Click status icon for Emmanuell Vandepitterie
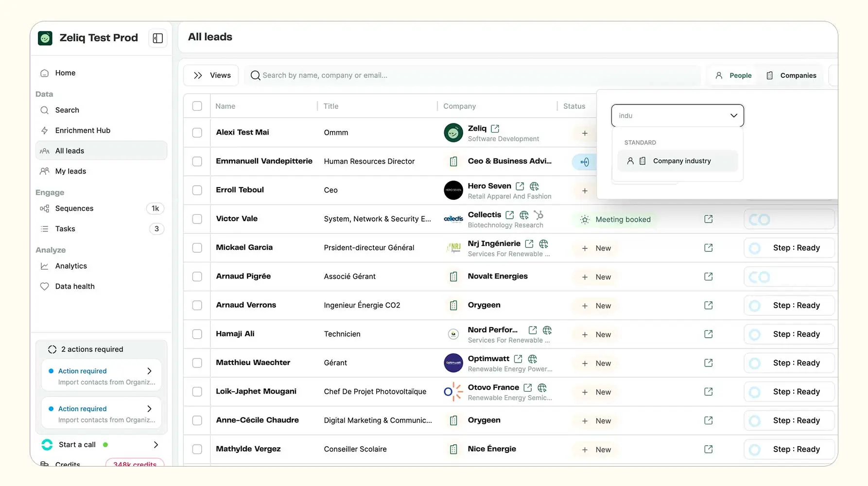The width and height of the screenshot is (868, 486). (x=585, y=162)
